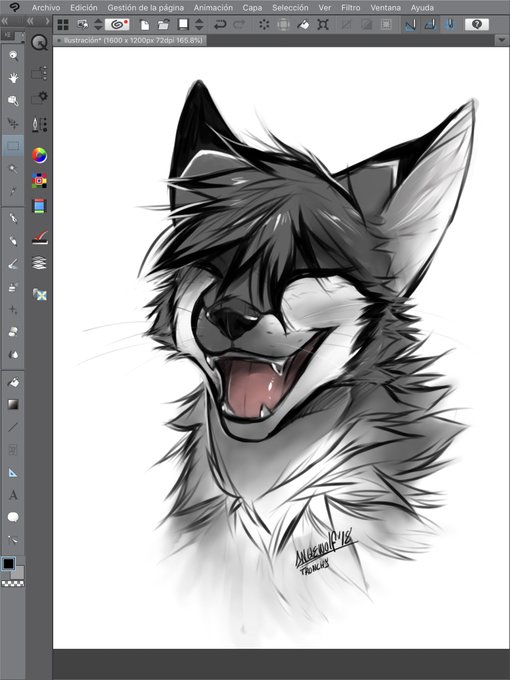Select the Figure line tool
This screenshot has height=680, width=510.
[13, 427]
